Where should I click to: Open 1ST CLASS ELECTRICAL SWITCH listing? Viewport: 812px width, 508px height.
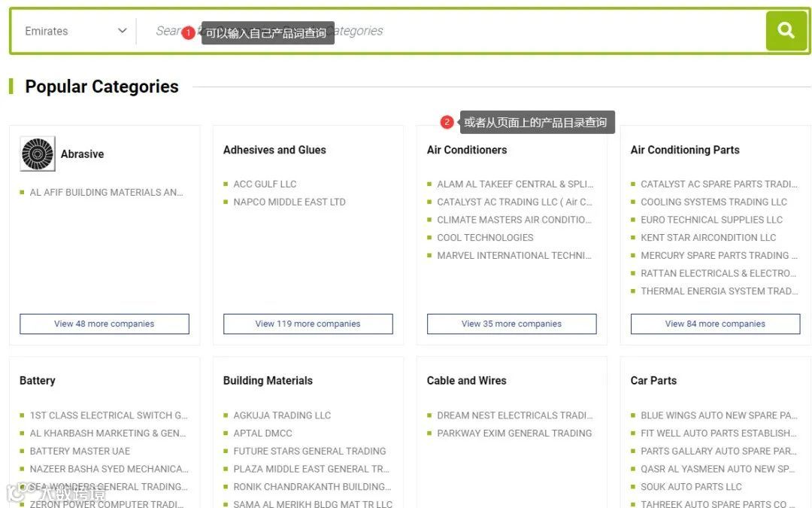click(x=108, y=415)
